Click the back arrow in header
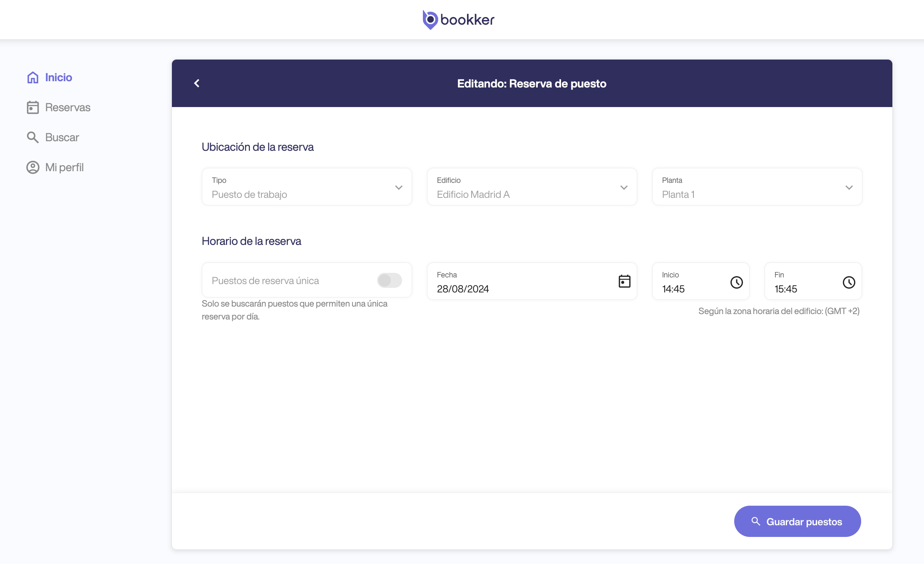This screenshot has height=564, width=924. [x=197, y=83]
